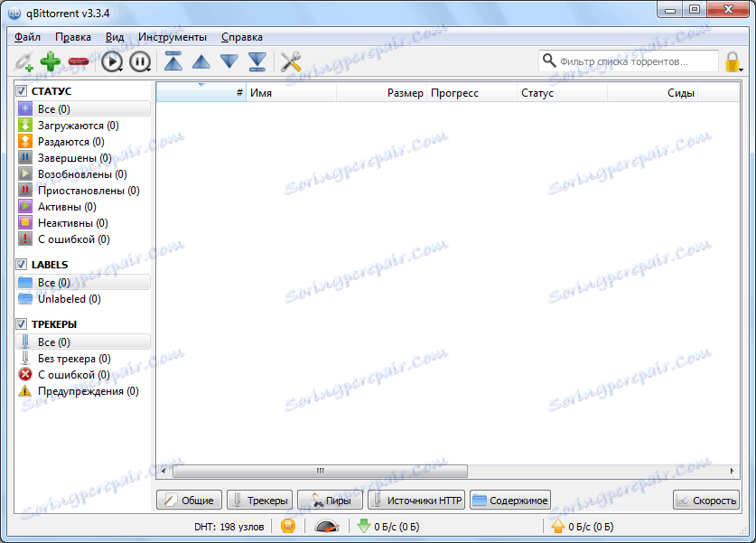
Task: Select 'С ошибкой (0)' under СТАТУС
Action: (x=83, y=239)
